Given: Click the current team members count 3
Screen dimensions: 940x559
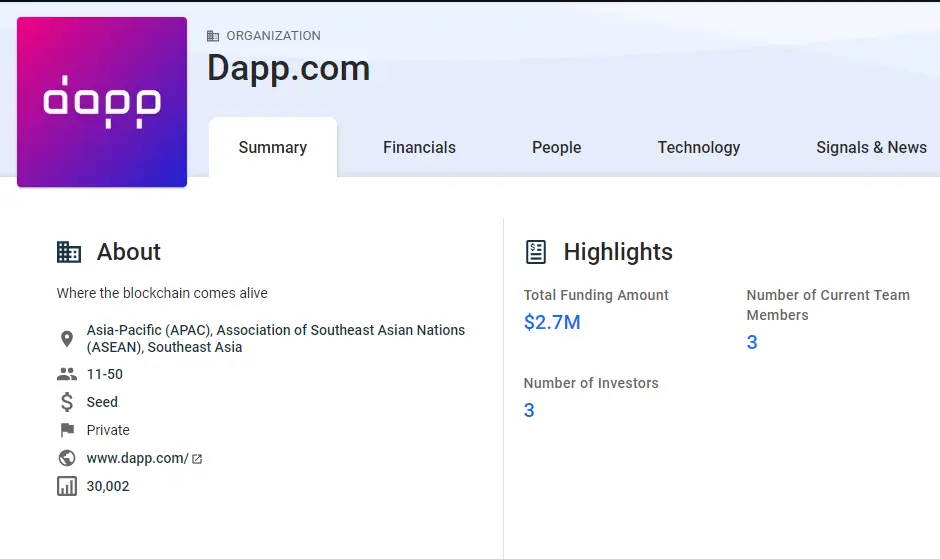Looking at the screenshot, I should click(x=752, y=342).
